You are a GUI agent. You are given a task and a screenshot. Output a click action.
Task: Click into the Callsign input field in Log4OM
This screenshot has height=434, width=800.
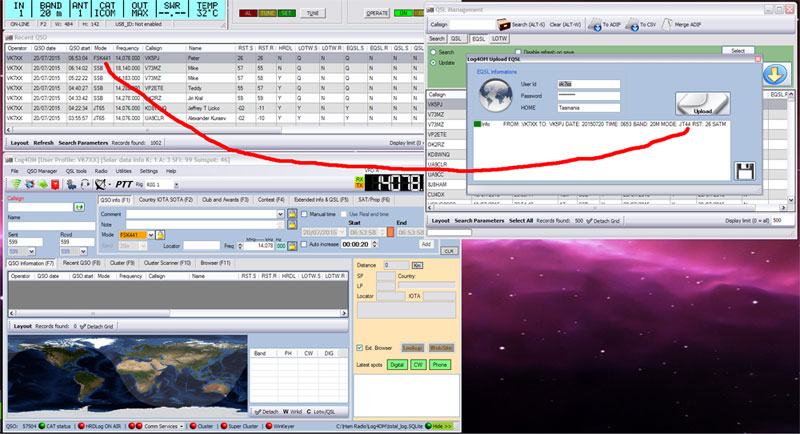click(x=40, y=208)
